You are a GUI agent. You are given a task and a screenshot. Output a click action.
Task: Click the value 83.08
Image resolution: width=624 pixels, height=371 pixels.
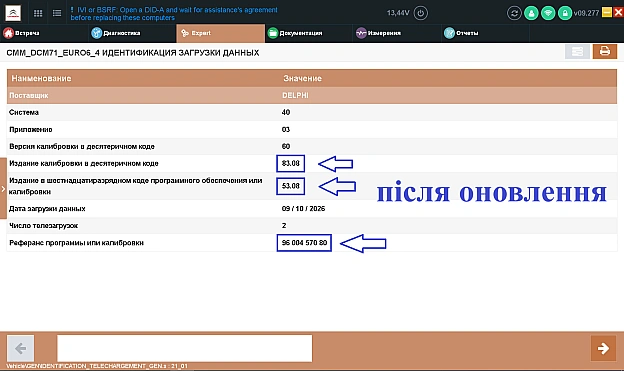[x=291, y=163]
